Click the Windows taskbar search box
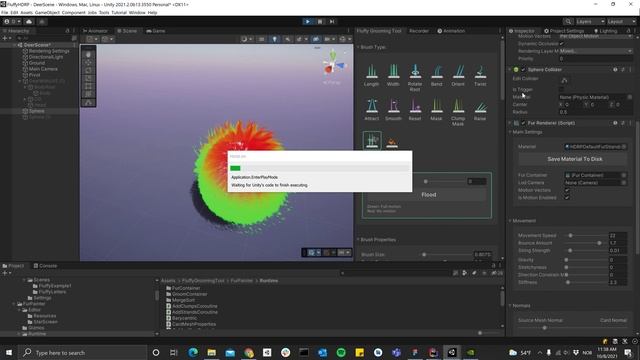 click(83, 353)
